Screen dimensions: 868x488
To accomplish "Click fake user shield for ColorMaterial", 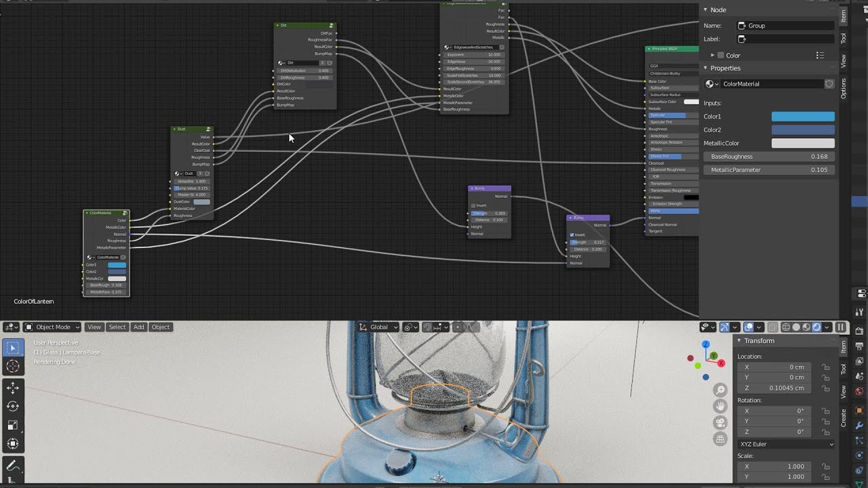I will click(x=829, y=84).
